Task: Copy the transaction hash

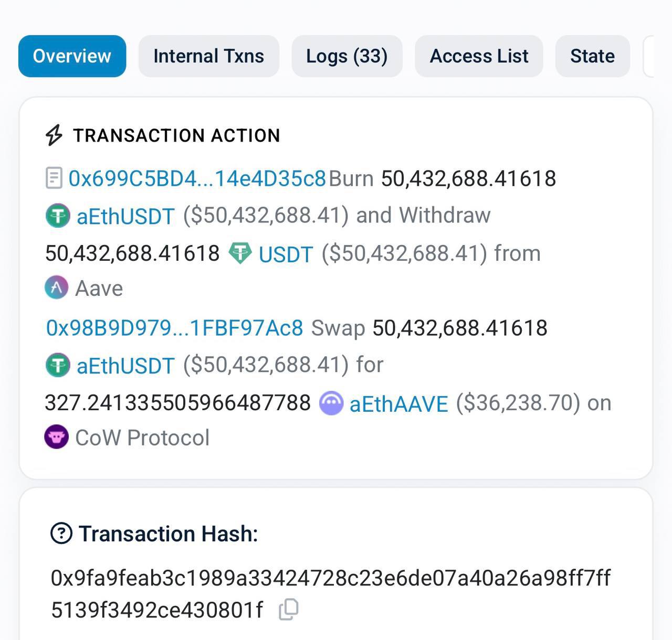Action: pos(289,609)
